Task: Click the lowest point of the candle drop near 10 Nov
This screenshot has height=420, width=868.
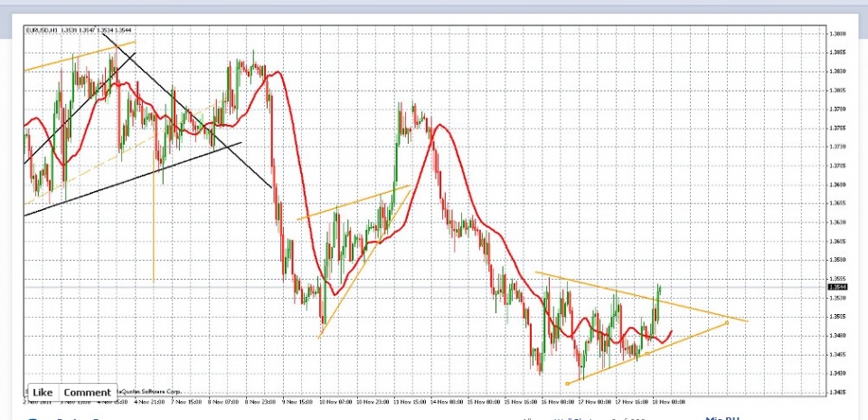Action: [323, 322]
